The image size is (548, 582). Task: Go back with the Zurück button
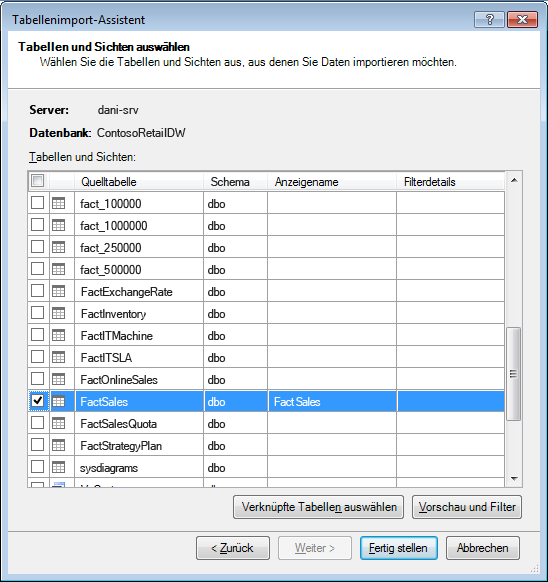[233, 548]
